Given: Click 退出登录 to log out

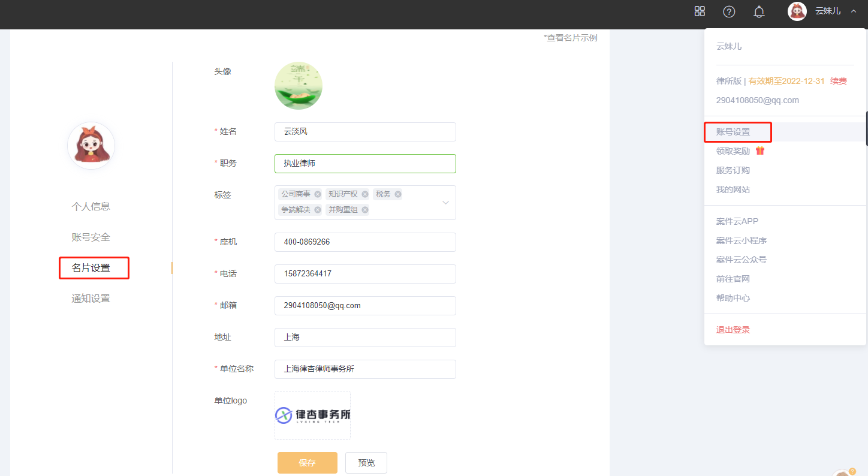Looking at the screenshot, I should tap(733, 330).
